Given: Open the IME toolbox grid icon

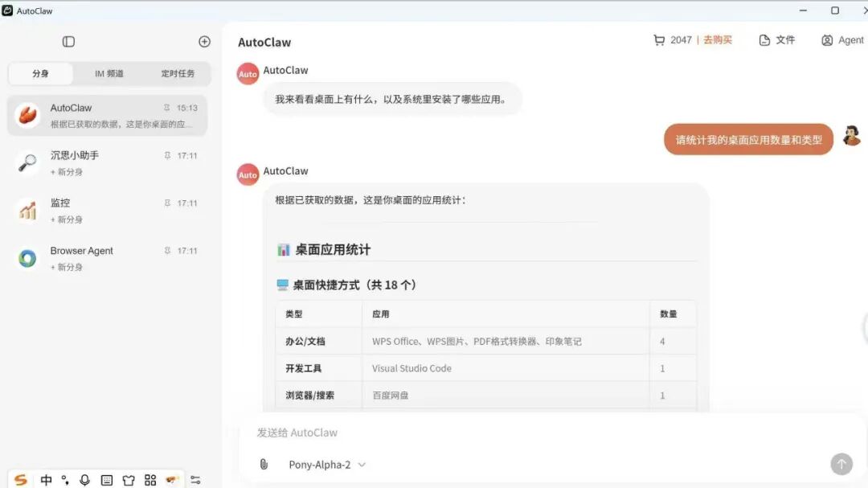Looking at the screenshot, I should (x=150, y=480).
